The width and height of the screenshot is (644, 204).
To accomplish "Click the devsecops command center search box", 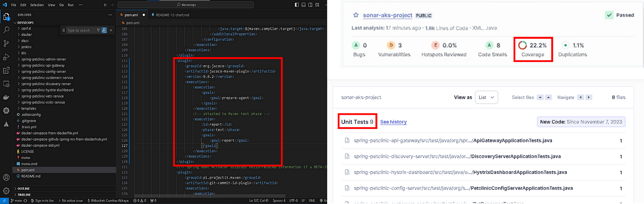I will [x=186, y=5].
